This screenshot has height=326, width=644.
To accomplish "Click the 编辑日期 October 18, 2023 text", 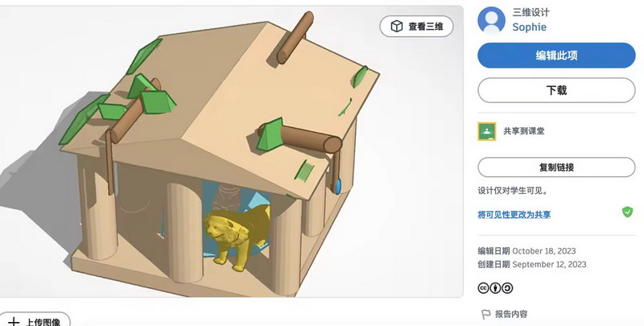I will pos(526,251).
